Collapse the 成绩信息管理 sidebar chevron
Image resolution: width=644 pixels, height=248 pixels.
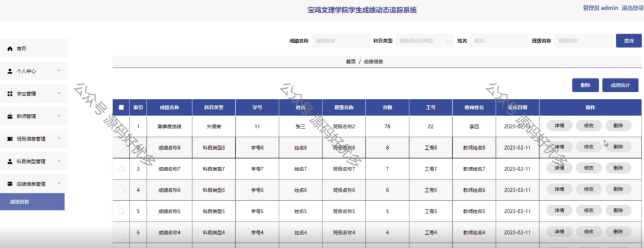[59, 184]
